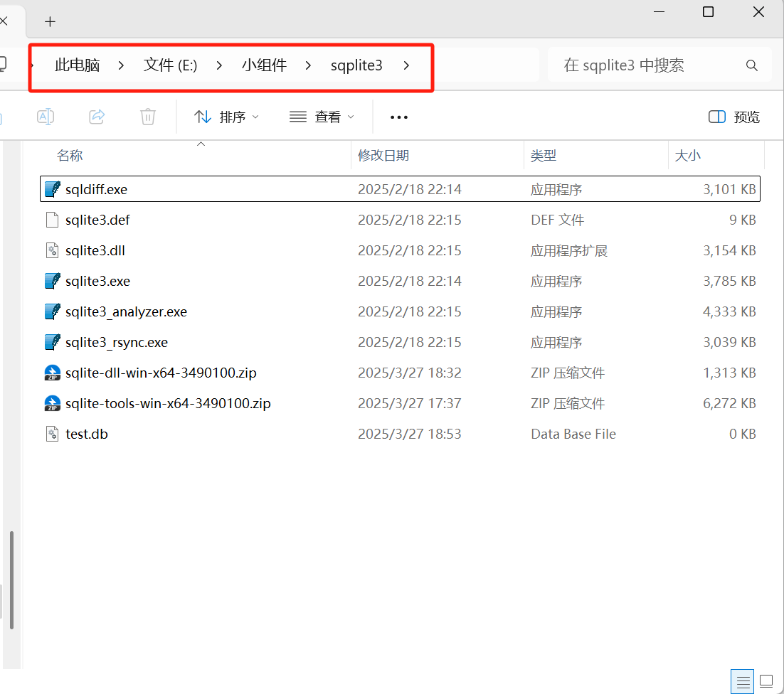Click the test.db file icon

click(x=53, y=434)
